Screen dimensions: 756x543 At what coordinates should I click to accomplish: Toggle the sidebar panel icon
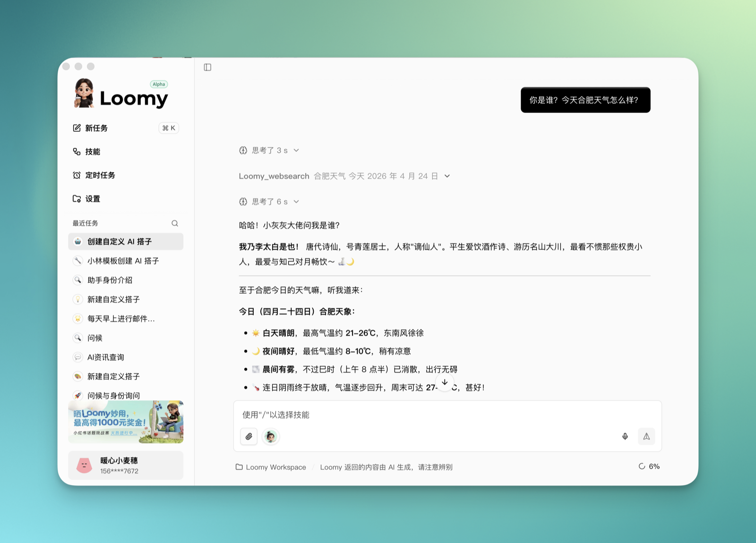click(x=207, y=67)
